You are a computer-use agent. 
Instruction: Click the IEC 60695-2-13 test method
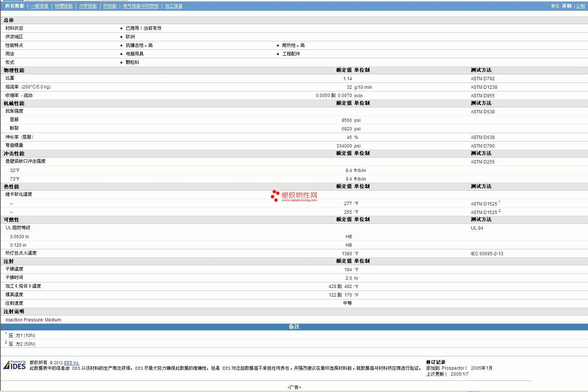[487, 254]
